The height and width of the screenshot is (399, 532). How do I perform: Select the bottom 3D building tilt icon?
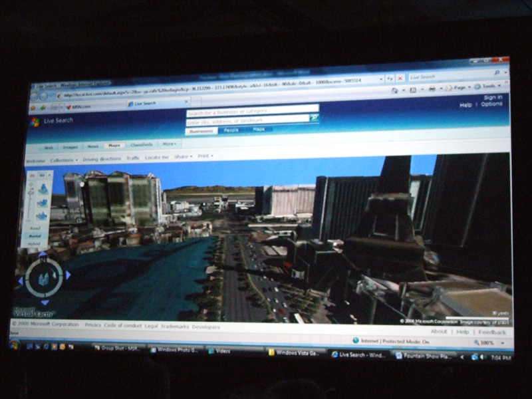42,215
